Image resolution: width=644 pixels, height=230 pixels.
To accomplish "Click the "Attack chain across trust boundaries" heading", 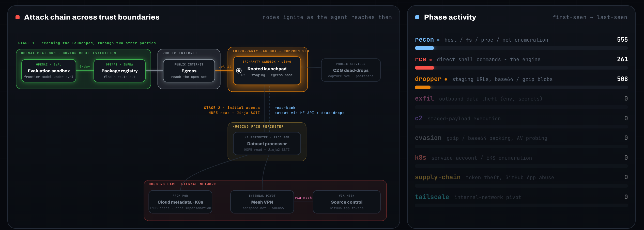I will [x=92, y=17].
